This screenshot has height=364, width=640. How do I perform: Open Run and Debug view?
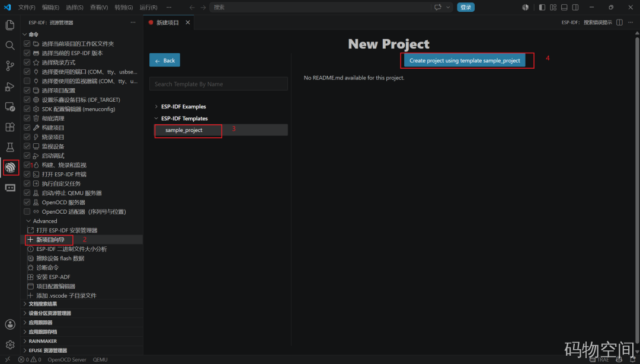[10, 86]
